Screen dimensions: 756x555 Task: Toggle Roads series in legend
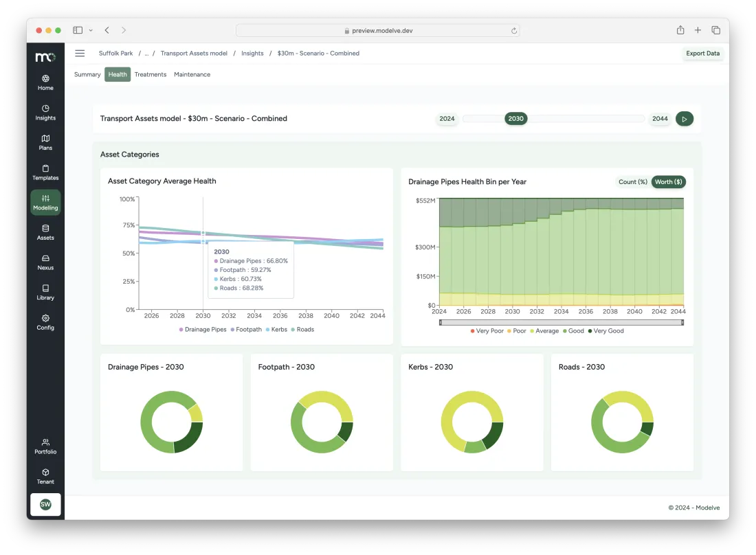(x=302, y=330)
